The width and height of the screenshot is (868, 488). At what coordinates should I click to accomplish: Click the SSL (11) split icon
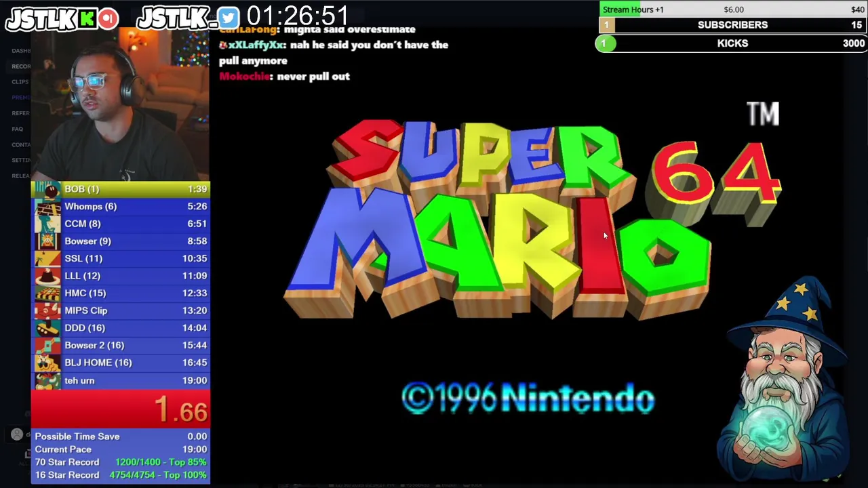tap(47, 258)
